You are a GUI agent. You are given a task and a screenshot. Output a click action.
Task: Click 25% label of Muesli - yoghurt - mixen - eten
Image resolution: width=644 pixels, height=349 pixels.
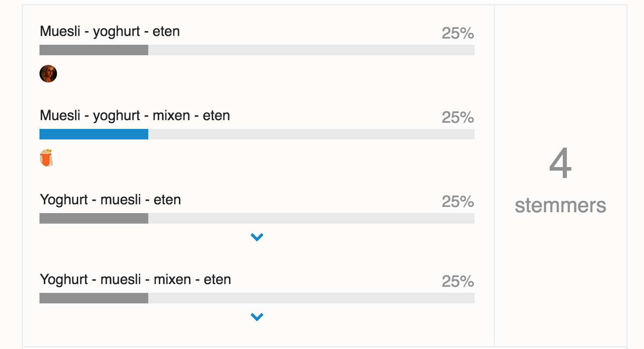(458, 118)
